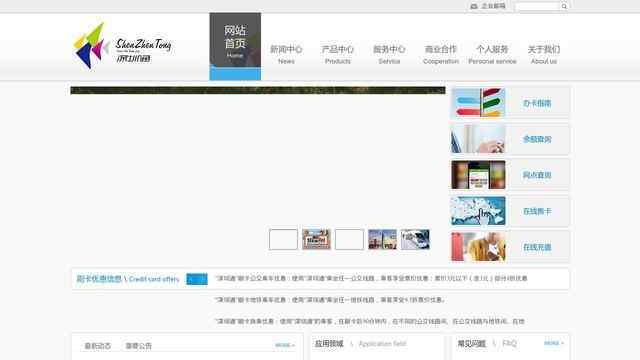The width and height of the screenshot is (640, 360).
Task: Click the Credit card offers heading
Action: coord(128,279)
